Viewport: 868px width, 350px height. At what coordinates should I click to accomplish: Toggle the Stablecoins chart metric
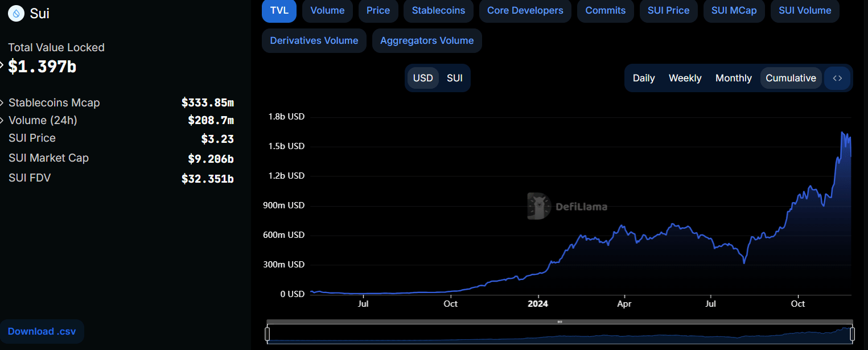pyautogui.click(x=438, y=11)
